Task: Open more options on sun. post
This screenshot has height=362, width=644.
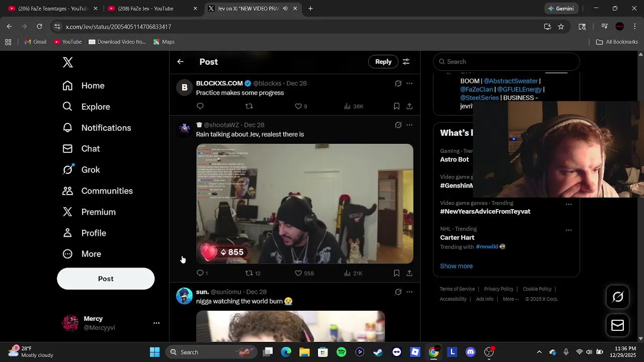Action: [410, 292]
